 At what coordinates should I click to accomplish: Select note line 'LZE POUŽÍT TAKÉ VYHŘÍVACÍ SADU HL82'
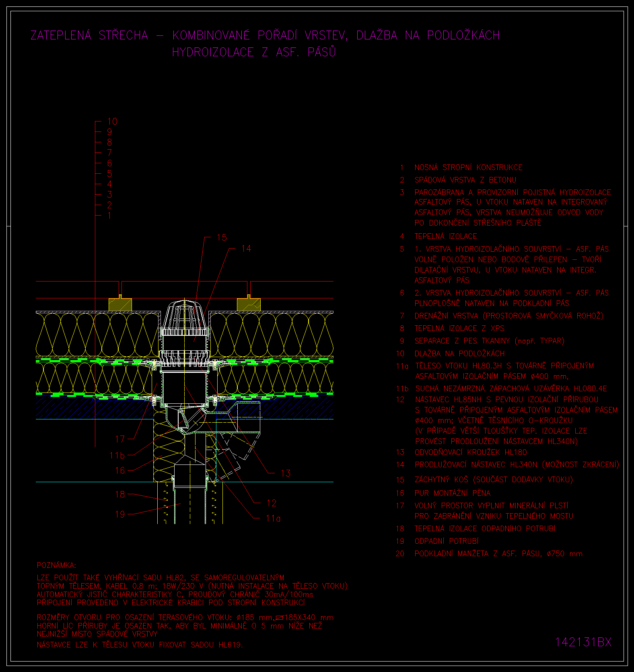click(111, 577)
